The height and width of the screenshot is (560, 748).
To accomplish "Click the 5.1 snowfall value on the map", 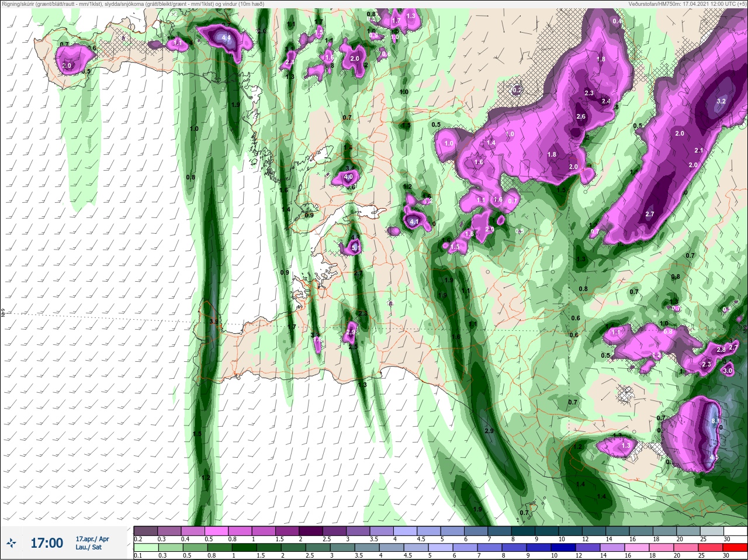I will (356, 248).
